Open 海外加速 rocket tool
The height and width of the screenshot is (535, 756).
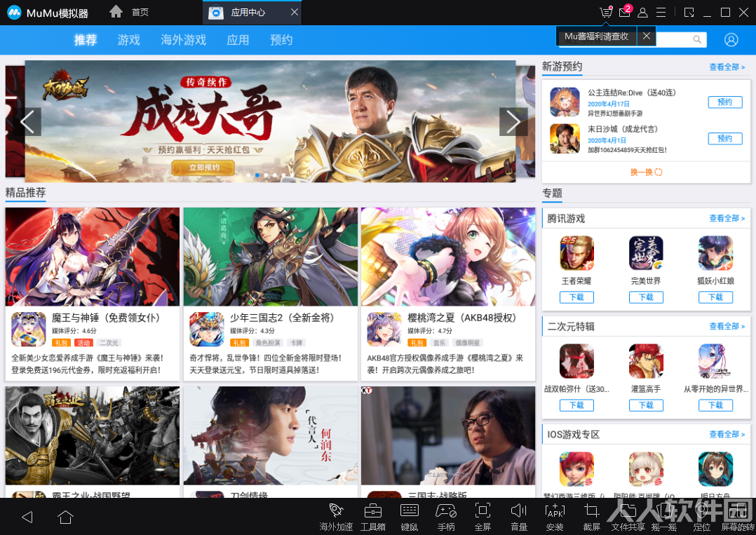[x=336, y=517]
